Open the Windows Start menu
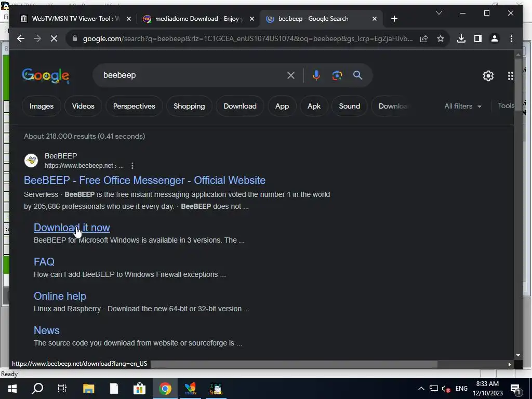The image size is (532, 399). [12, 389]
